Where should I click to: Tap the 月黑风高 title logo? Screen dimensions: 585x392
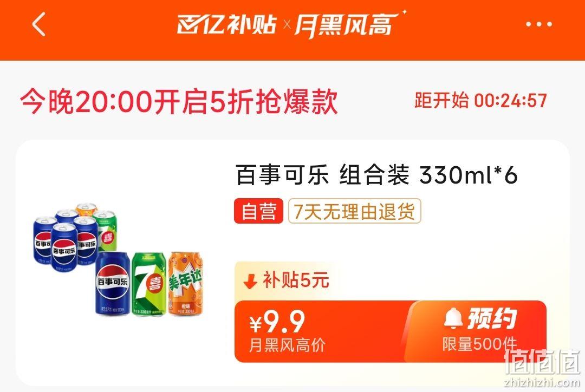(346, 24)
